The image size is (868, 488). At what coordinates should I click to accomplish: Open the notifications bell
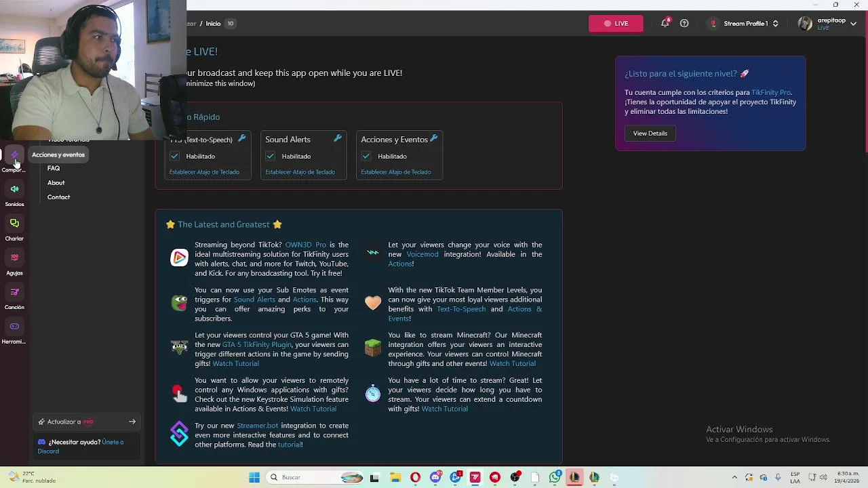pyautogui.click(x=665, y=23)
